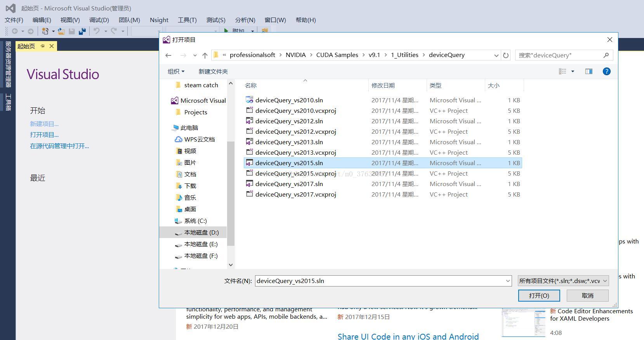Click v9.1 in the address breadcrumb
The width and height of the screenshot is (644, 340).
[x=374, y=55]
